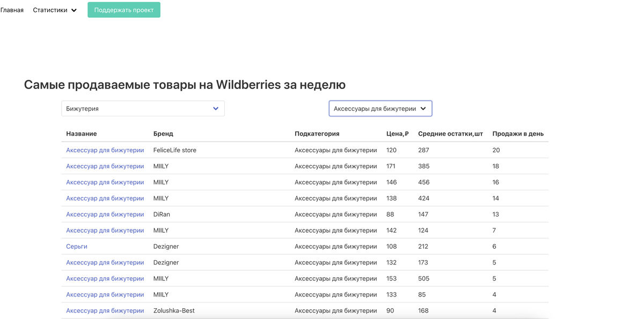Click daily sales value 13 in DiRan row
Screen dimensions: 644x319
496,214
